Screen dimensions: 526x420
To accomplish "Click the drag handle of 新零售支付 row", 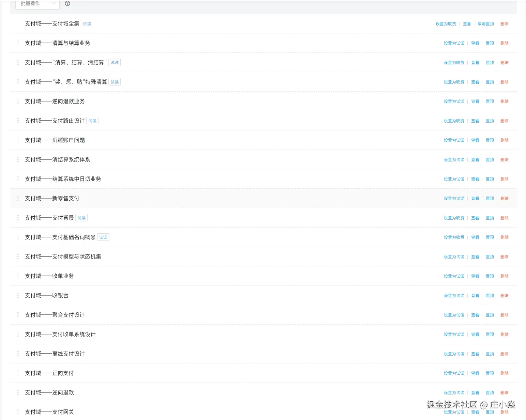I will point(17,198).
